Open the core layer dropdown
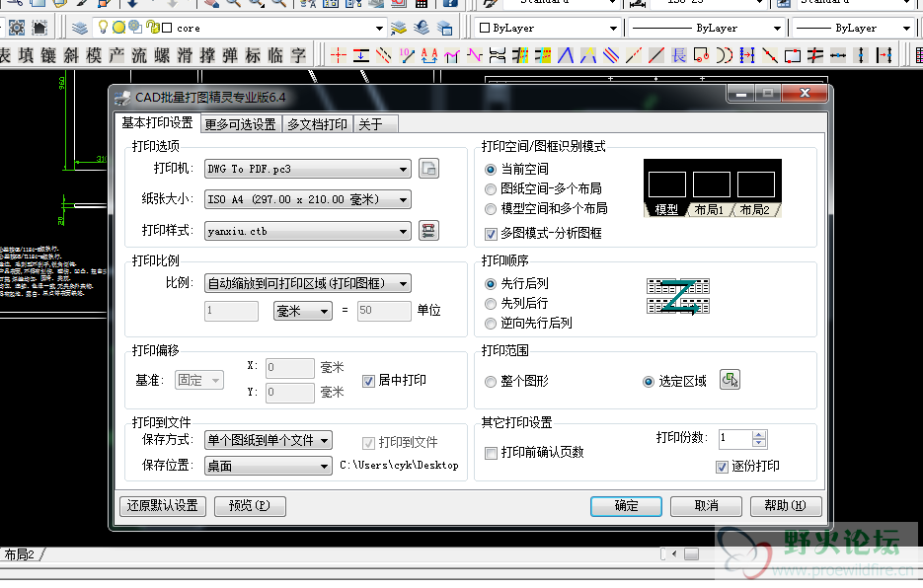The width and height of the screenshot is (923, 588). (379, 29)
